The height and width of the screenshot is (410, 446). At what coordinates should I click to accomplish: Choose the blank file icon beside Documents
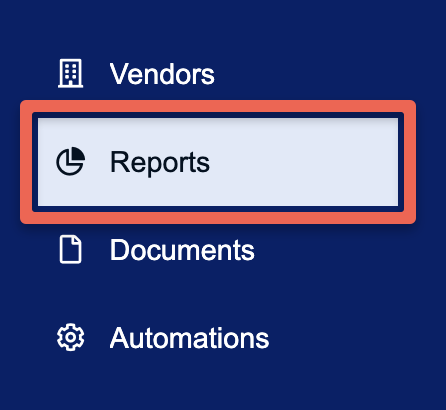pyautogui.click(x=70, y=249)
